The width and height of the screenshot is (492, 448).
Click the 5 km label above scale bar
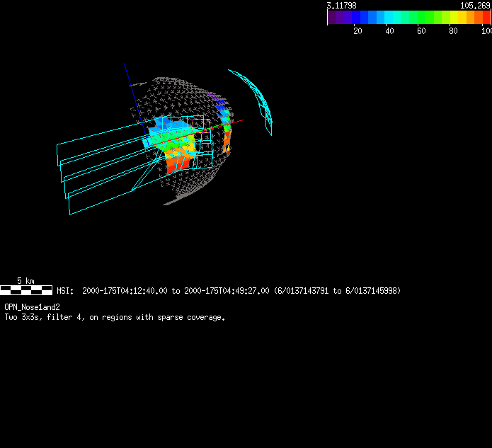[x=25, y=281]
